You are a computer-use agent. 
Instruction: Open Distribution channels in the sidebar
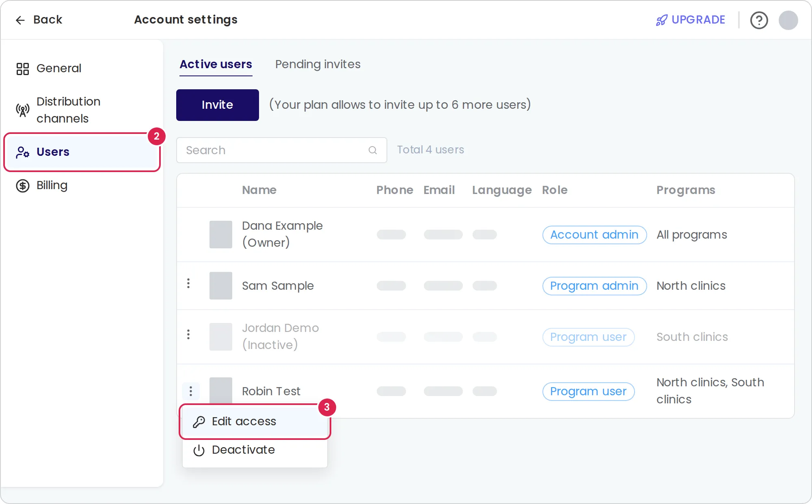(x=82, y=110)
